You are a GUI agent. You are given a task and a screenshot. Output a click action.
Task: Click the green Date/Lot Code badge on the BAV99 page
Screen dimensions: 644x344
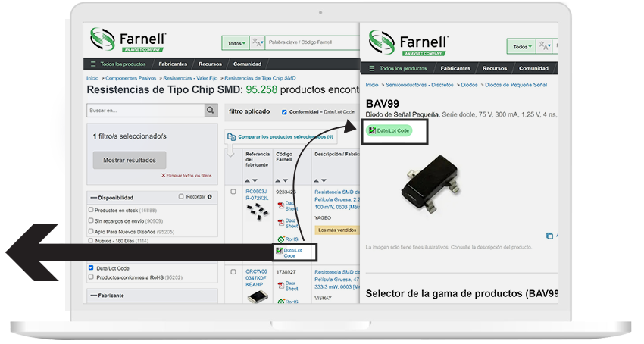[389, 130]
